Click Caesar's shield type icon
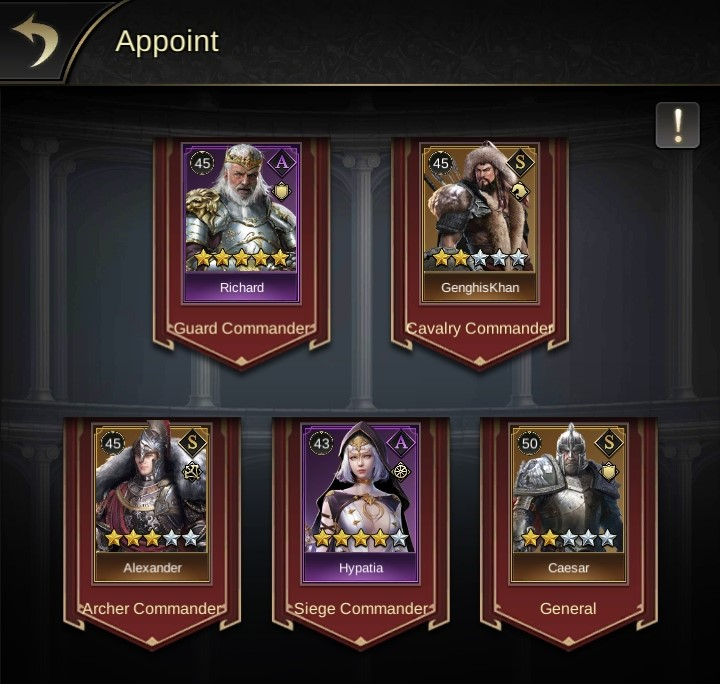Image resolution: width=720 pixels, height=684 pixels. pyautogui.click(x=608, y=472)
